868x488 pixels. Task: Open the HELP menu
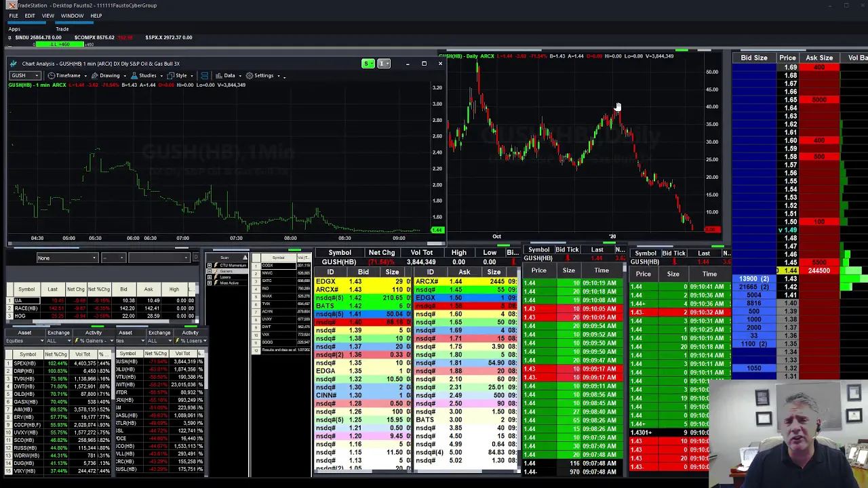click(96, 16)
